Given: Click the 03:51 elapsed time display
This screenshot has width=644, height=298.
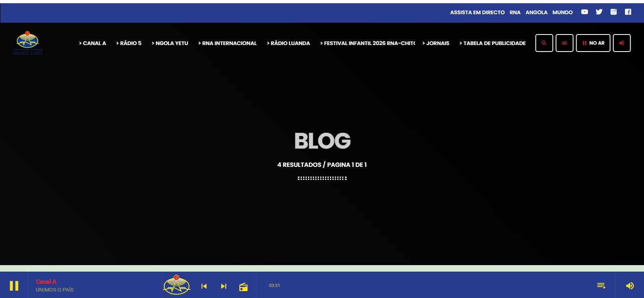Looking at the screenshot, I should [275, 286].
